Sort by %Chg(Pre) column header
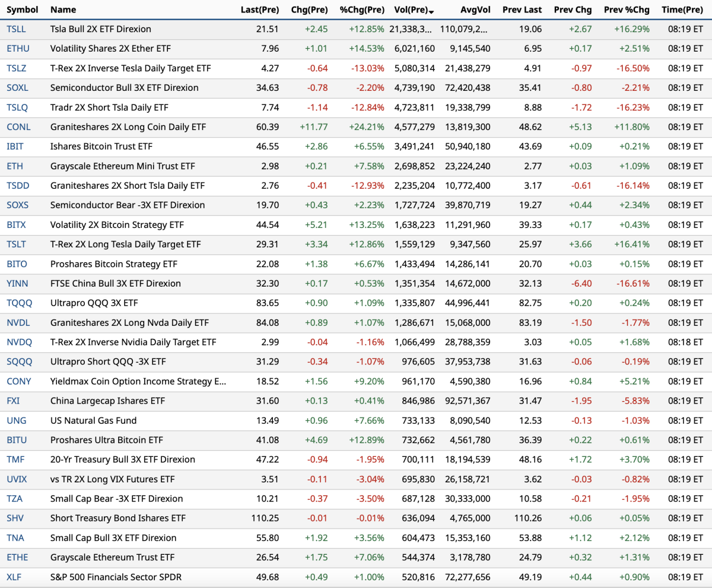 click(362, 10)
